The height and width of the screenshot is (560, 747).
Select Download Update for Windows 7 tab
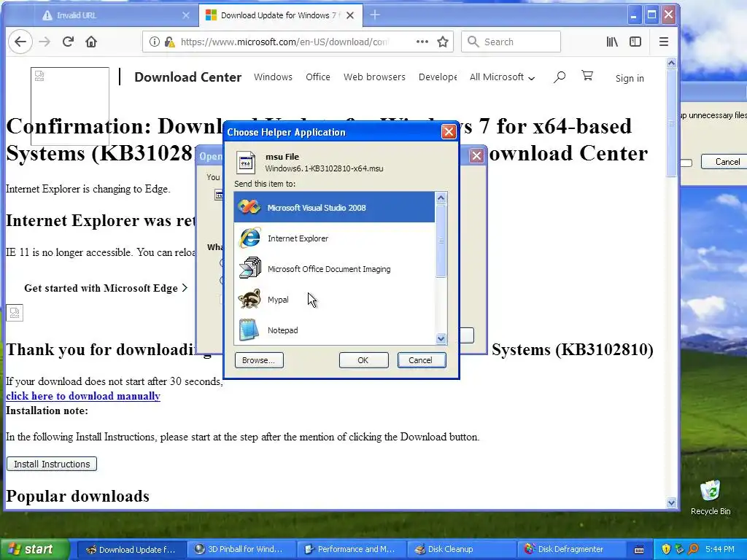[x=280, y=15]
